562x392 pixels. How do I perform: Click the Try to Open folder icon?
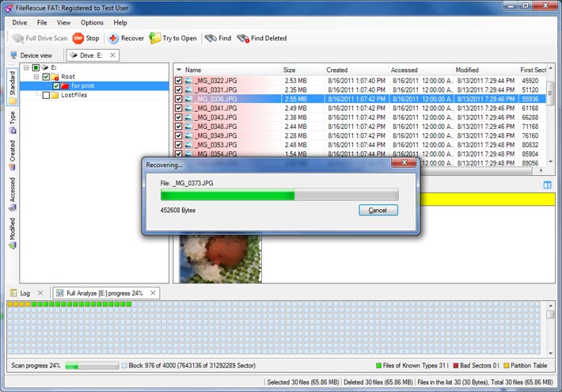[155, 38]
